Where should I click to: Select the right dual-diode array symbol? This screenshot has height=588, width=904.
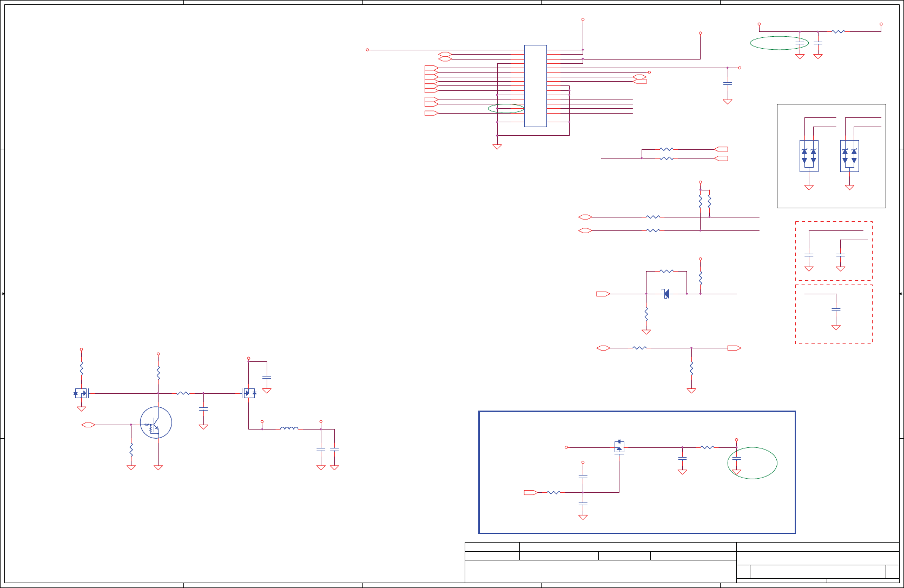coord(849,156)
